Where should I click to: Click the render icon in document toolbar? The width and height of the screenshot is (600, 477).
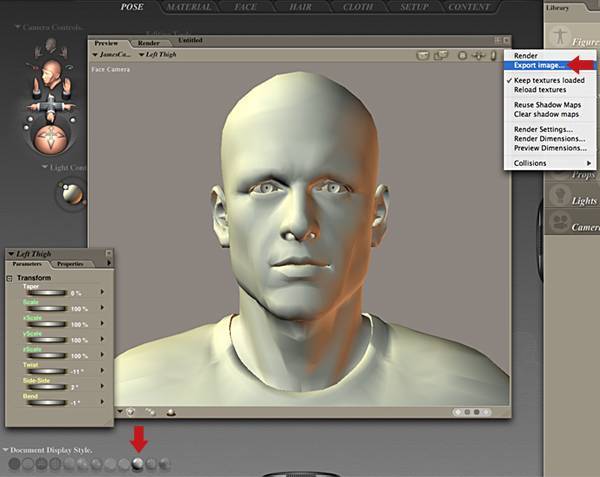[422, 56]
